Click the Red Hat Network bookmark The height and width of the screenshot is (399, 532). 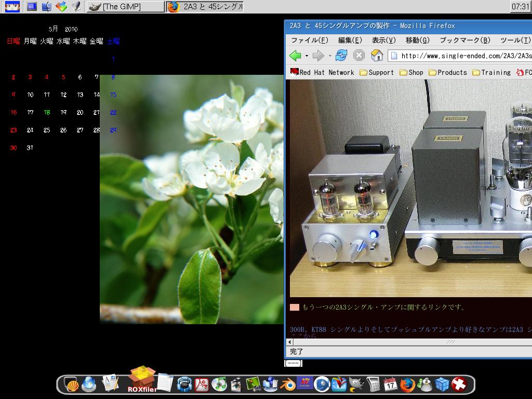coord(322,73)
